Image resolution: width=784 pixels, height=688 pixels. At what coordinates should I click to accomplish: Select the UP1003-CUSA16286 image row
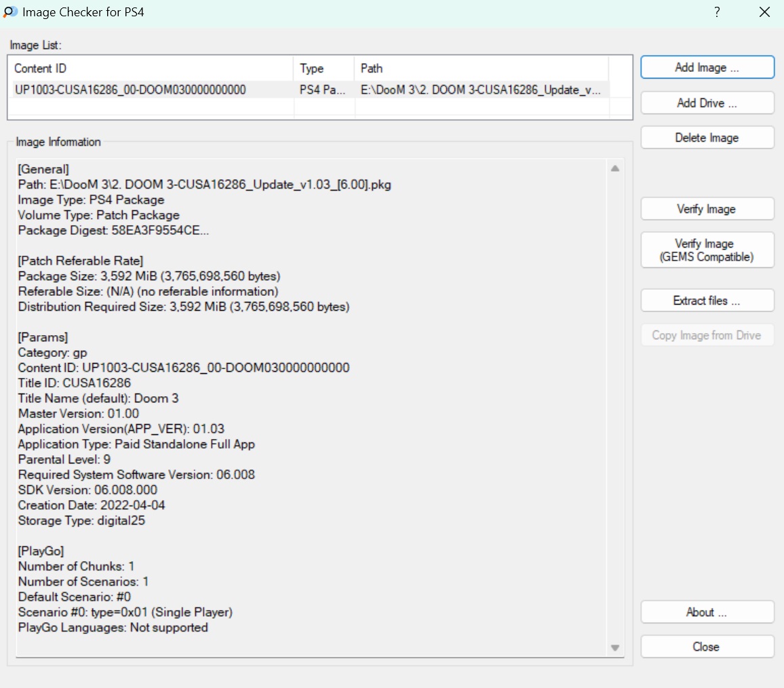coord(130,90)
